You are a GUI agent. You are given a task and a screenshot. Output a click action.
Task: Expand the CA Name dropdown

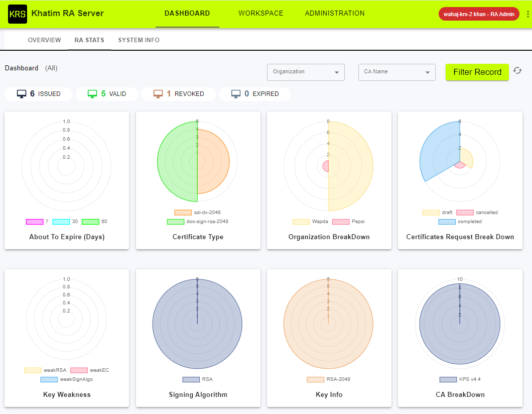(x=396, y=72)
